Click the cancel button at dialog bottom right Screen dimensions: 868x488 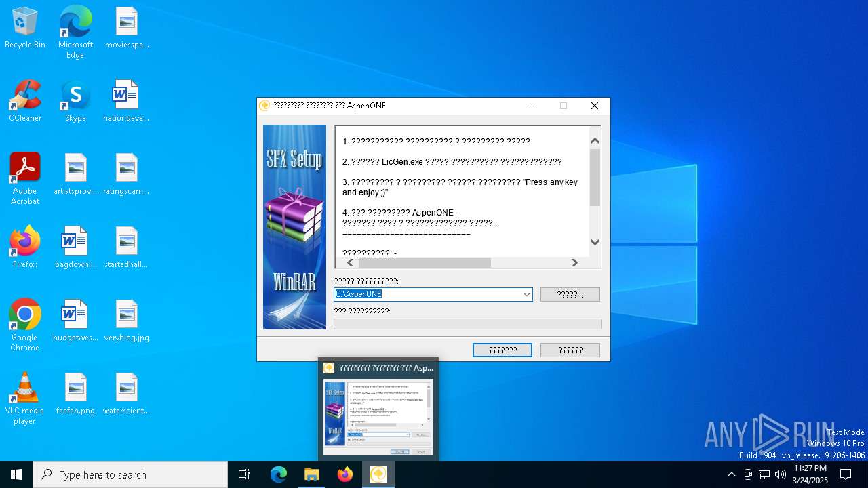pyautogui.click(x=570, y=350)
